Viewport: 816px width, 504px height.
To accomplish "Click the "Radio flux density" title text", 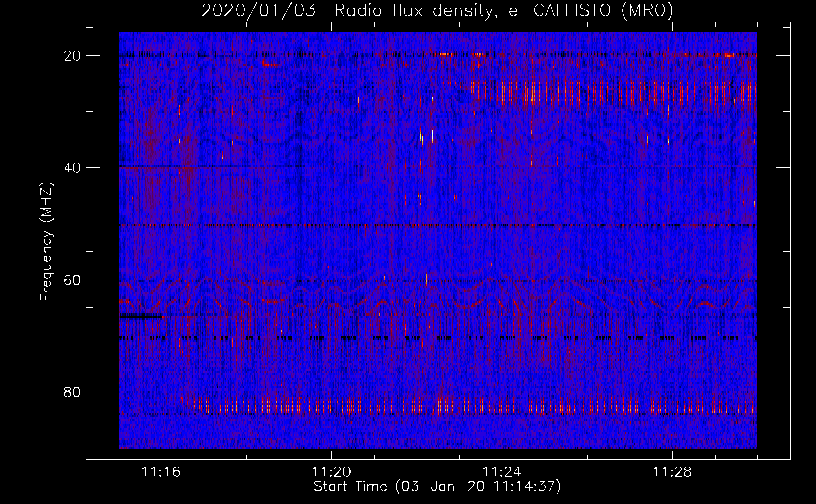I will [x=414, y=10].
